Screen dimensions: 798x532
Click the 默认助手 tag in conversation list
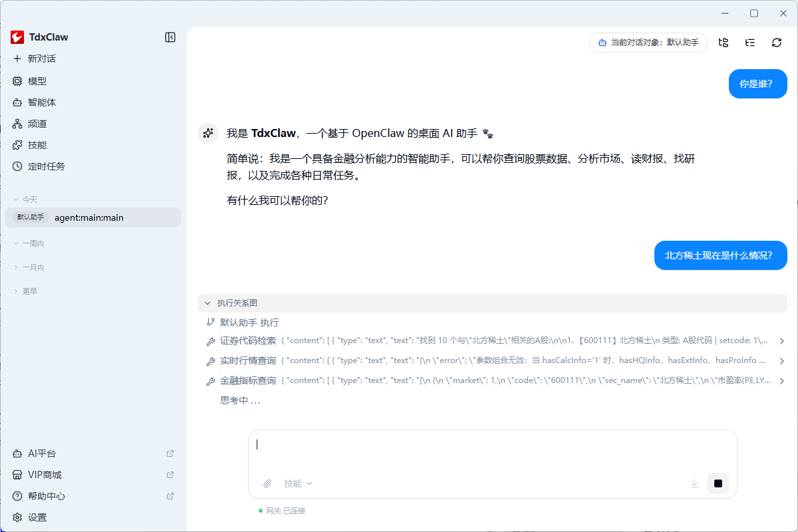[31, 217]
